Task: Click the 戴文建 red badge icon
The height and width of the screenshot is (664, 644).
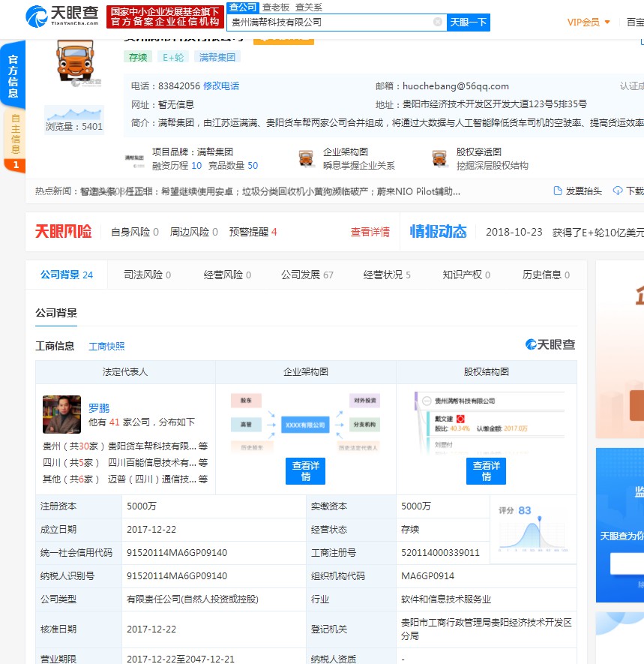Action: point(460,419)
